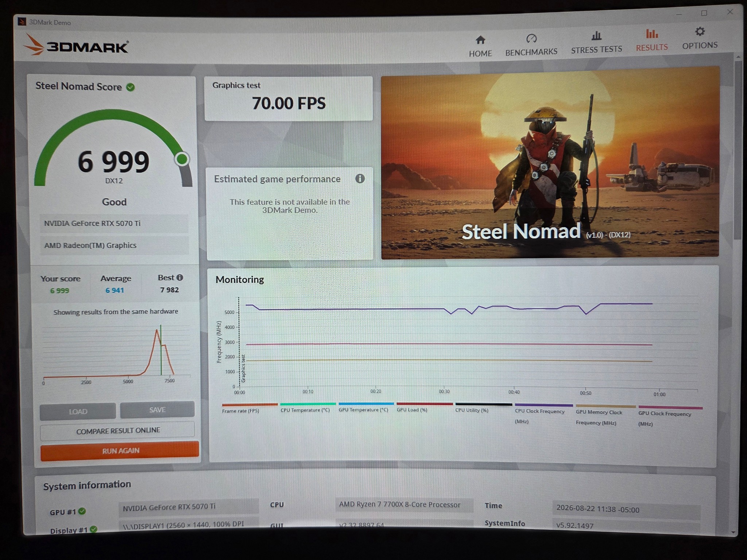Toggle GPU Clock Frequency legend entry
This screenshot has width=747, height=560.
click(670, 416)
